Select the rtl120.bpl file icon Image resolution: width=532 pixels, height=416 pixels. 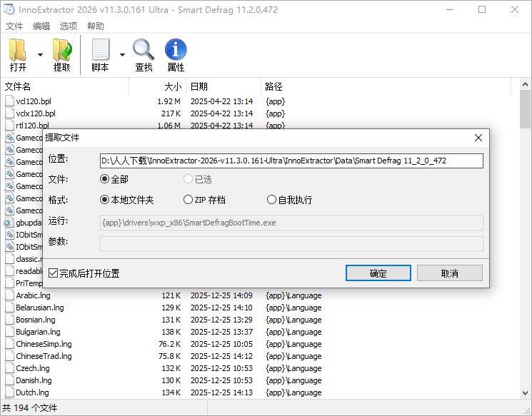(x=9, y=125)
